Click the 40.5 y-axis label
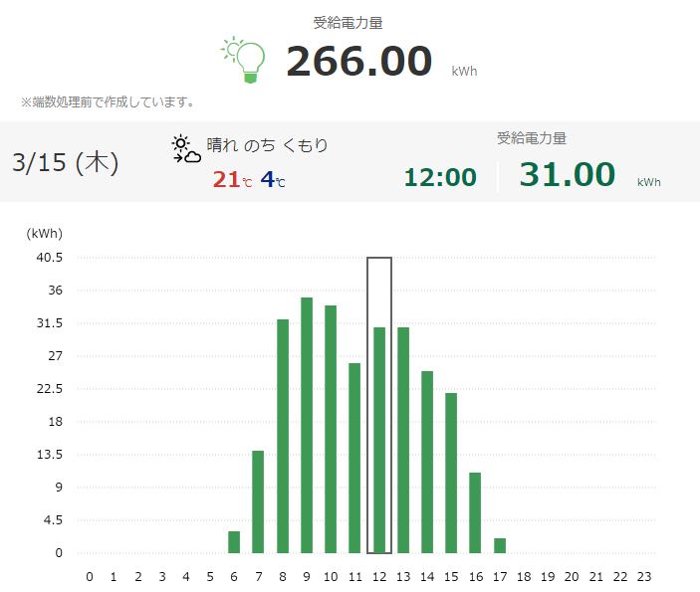 point(50,258)
